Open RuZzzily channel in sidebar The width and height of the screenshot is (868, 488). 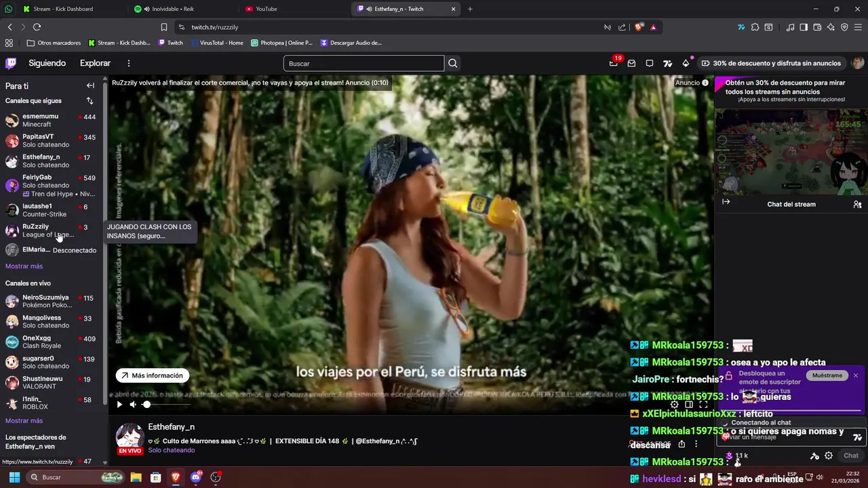point(52,230)
